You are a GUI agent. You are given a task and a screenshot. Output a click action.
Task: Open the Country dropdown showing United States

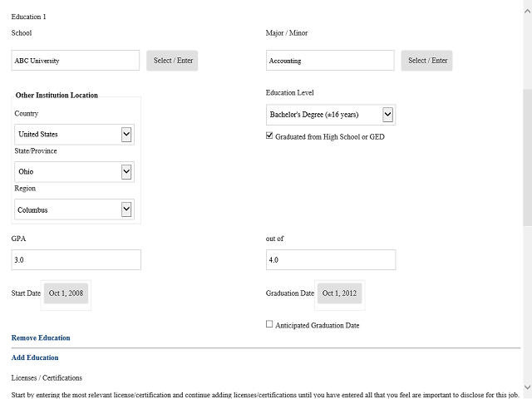pyautogui.click(x=74, y=135)
